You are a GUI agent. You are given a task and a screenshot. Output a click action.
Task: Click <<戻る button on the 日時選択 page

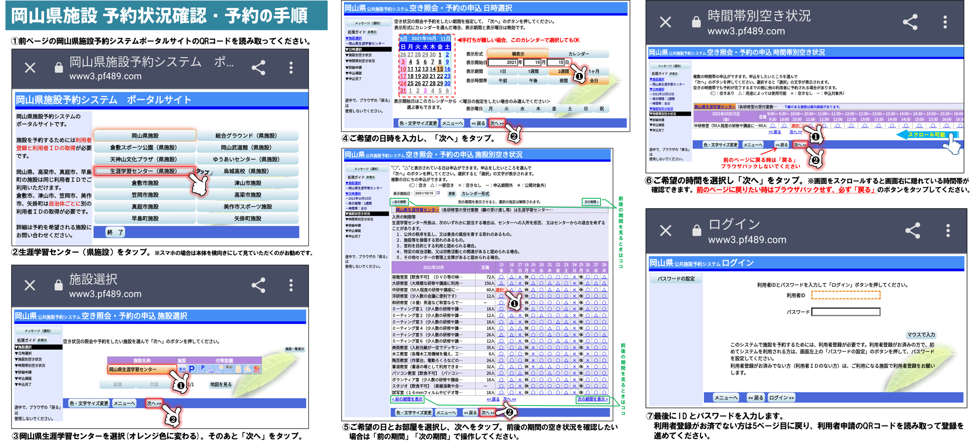click(478, 123)
